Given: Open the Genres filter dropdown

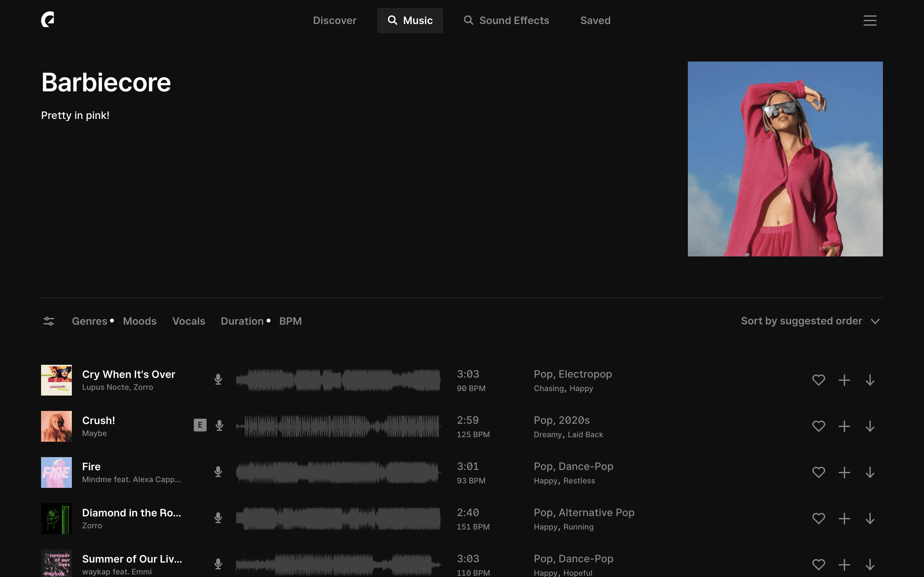Looking at the screenshot, I should click(x=89, y=321).
